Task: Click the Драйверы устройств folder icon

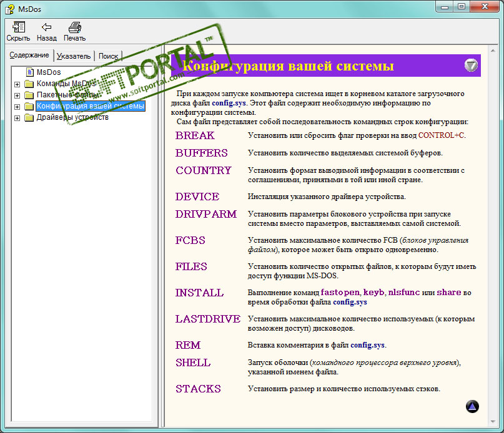Action: pyautogui.click(x=29, y=117)
